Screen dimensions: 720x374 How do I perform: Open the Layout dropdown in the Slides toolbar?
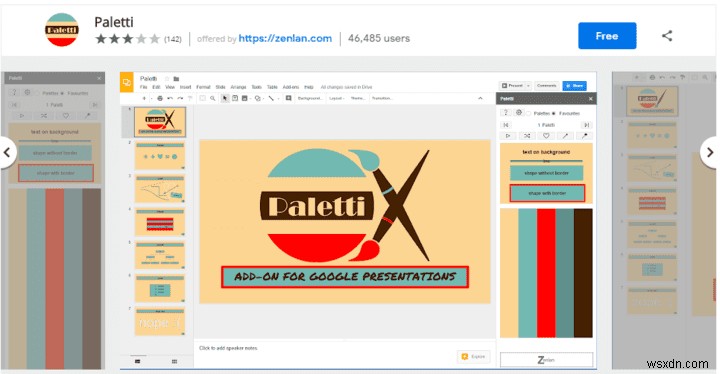[x=337, y=98]
